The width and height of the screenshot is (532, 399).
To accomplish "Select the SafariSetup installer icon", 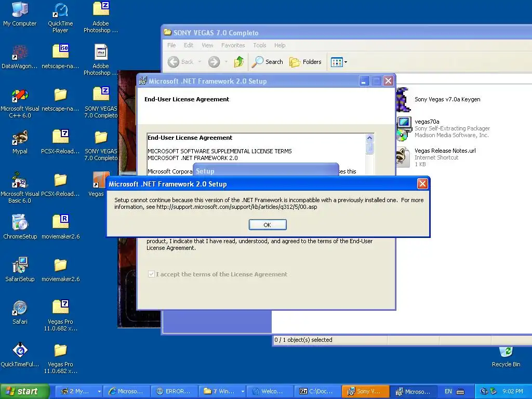I will point(20,270).
